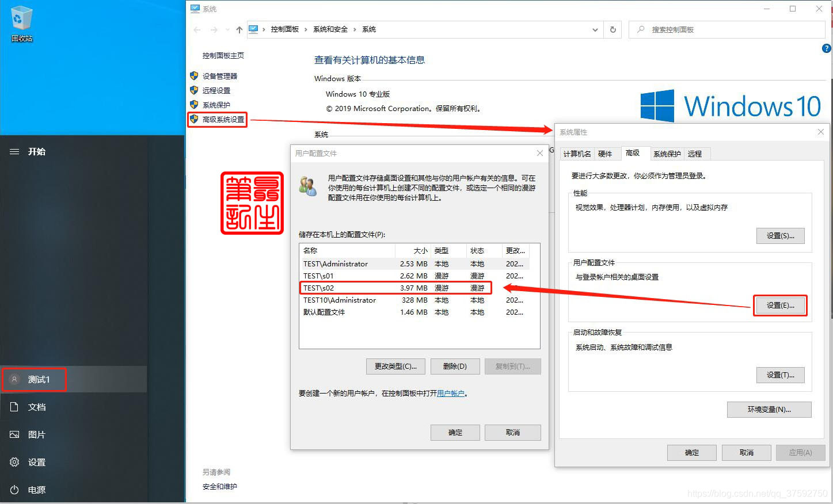Viewport: 833px width, 504px height.
Task: Go back in the System window
Action: (x=197, y=29)
